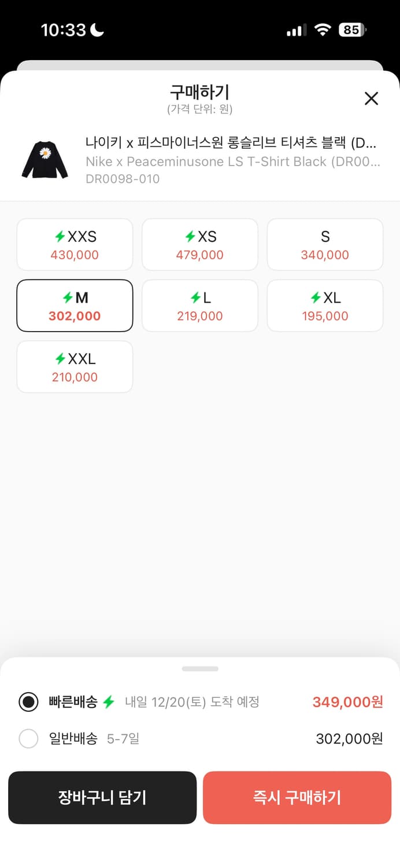The height and width of the screenshot is (868, 400).
Task: Close the purchase sheet with X
Action: 371,98
